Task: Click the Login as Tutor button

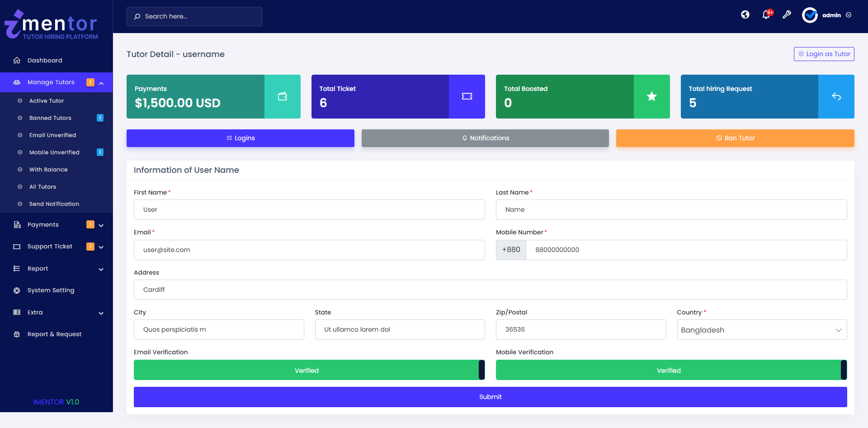Action: point(824,54)
